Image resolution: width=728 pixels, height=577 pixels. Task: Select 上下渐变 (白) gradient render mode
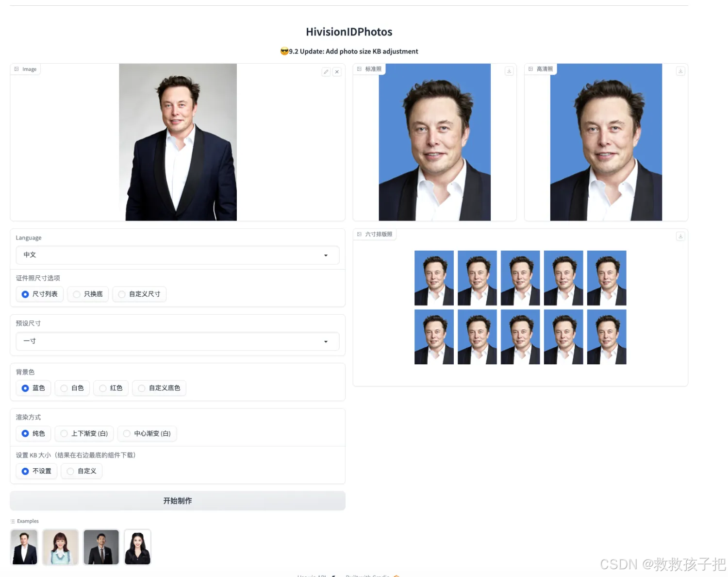pyautogui.click(x=84, y=434)
